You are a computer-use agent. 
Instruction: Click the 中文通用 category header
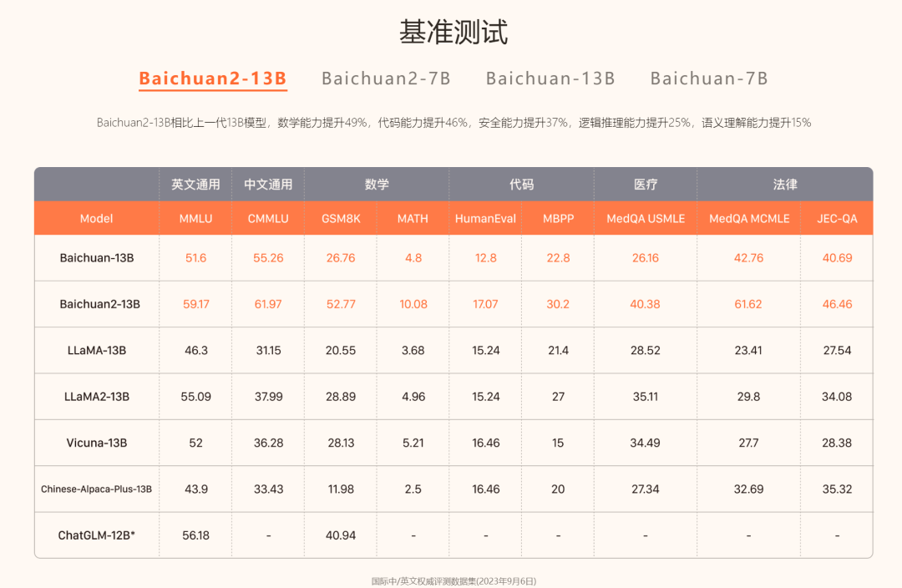coord(268,184)
